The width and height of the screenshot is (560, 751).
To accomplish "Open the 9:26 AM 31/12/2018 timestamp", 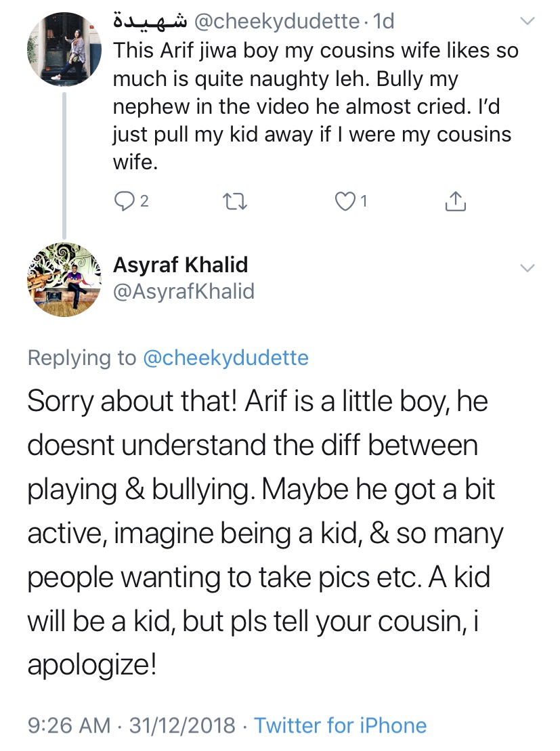I will 131,726.
